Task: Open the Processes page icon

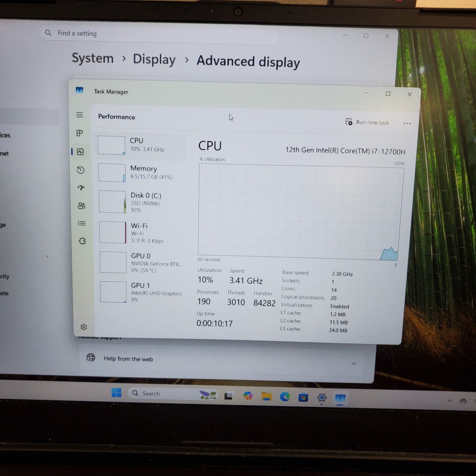Action: [80, 133]
